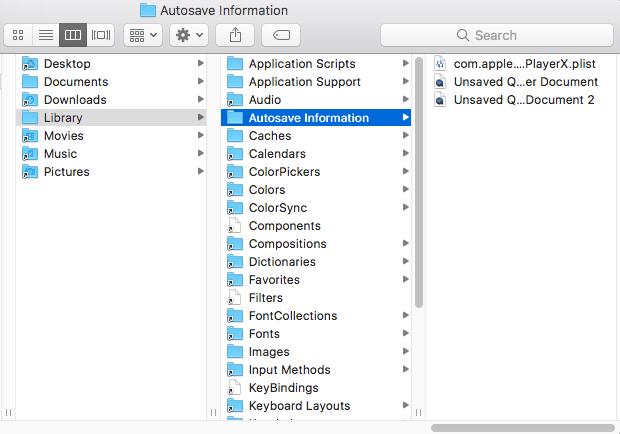Expand the Downloads row arrow

click(200, 99)
